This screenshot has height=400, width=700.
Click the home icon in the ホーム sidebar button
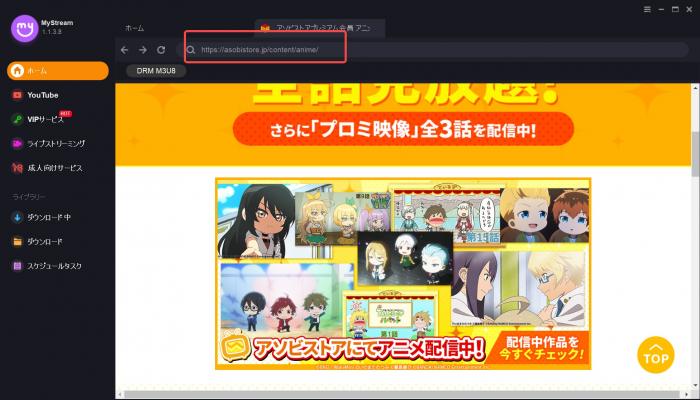point(17,71)
